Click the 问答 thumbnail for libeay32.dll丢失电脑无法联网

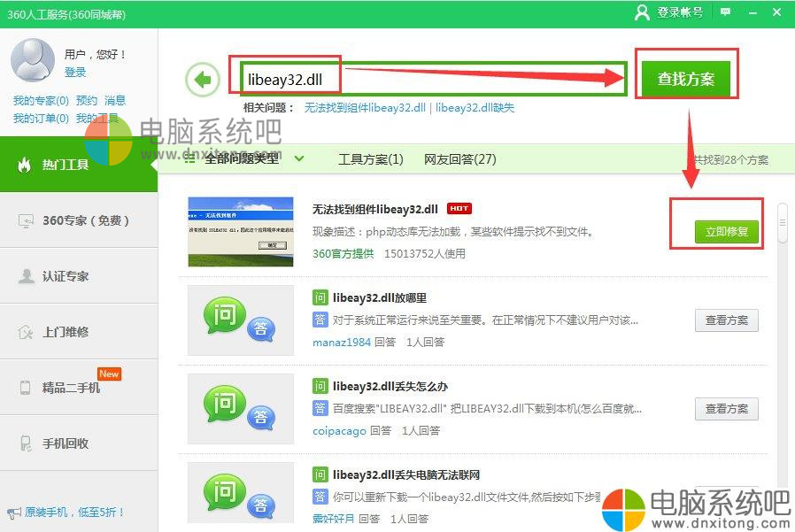point(240,492)
